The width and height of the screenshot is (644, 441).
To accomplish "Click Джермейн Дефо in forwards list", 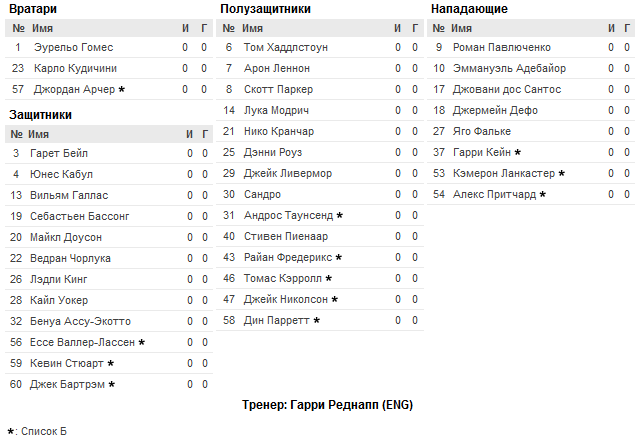I will tap(495, 110).
